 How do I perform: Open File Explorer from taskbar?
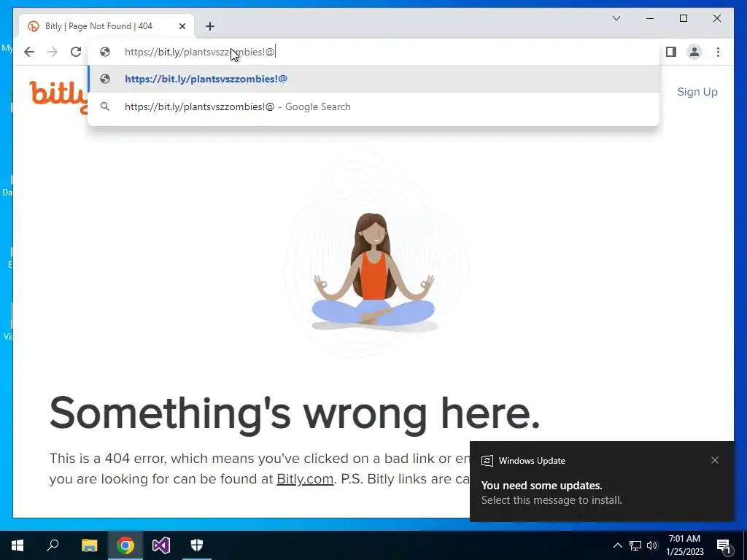(x=89, y=545)
